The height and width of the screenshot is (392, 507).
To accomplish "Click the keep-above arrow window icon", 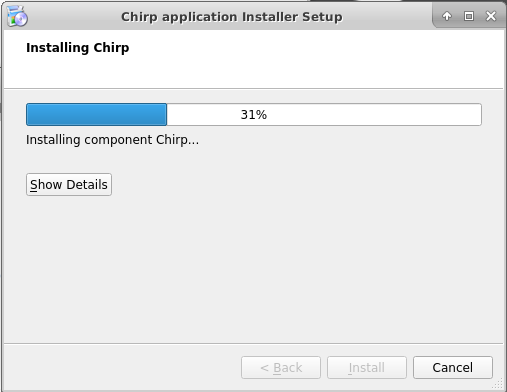I will point(447,16).
